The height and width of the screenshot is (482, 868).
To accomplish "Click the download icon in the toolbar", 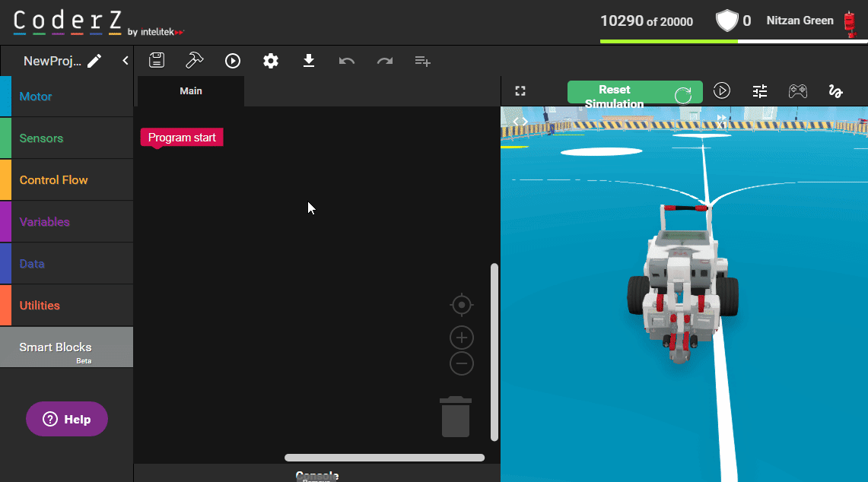I will (309, 61).
